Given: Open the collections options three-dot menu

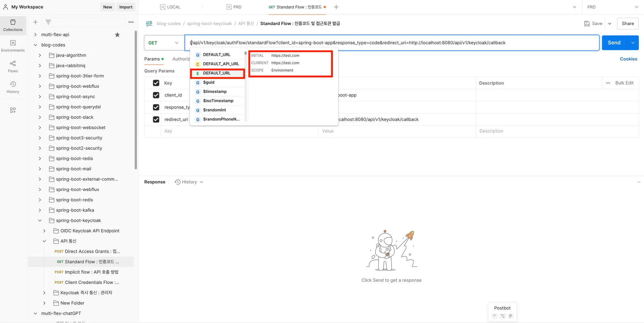Looking at the screenshot, I should 131,22.
